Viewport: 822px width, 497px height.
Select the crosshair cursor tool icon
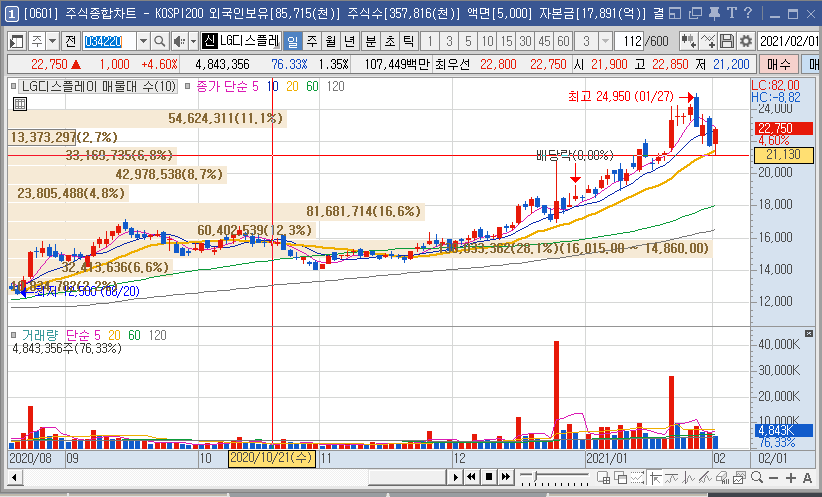pyautogui.click(x=655, y=477)
